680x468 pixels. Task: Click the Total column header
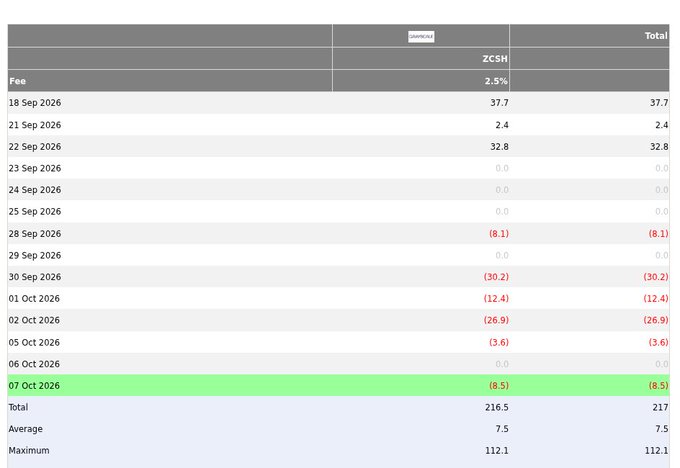point(656,36)
